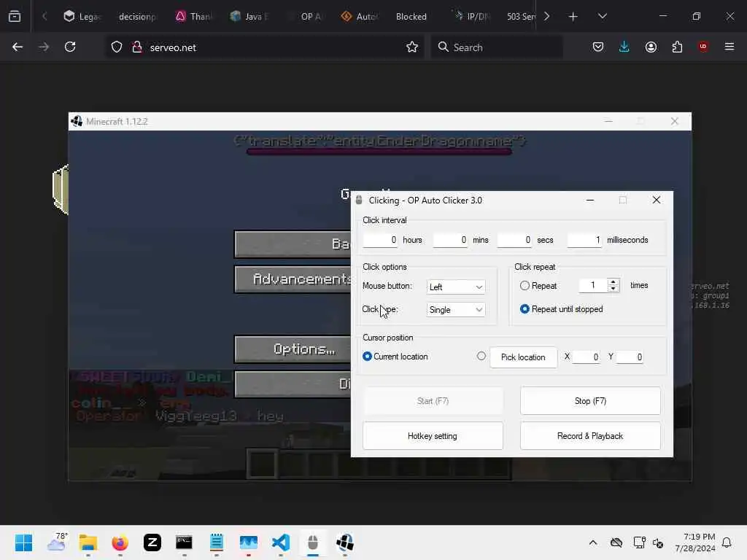Viewport: 747px width, 560px height.
Task: Open a new browser tab
Action: click(573, 17)
